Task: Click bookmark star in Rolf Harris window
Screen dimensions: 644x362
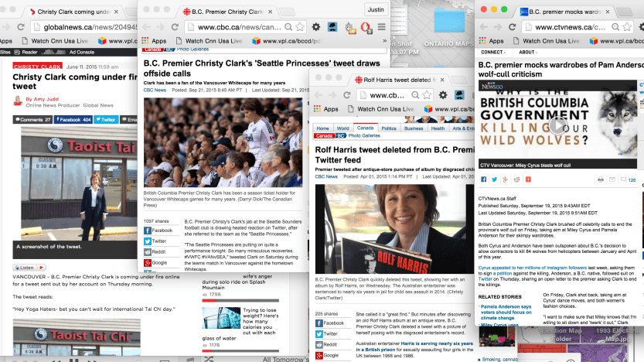Action: 427,95
